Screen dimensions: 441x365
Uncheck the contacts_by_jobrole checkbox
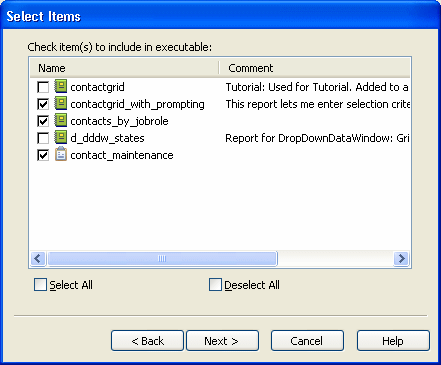tap(43, 121)
